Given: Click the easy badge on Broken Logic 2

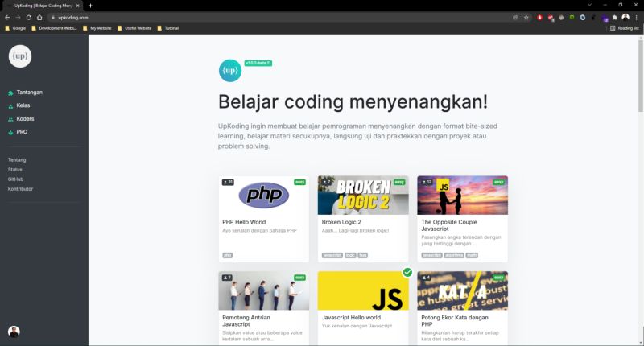Looking at the screenshot, I should click(399, 182).
